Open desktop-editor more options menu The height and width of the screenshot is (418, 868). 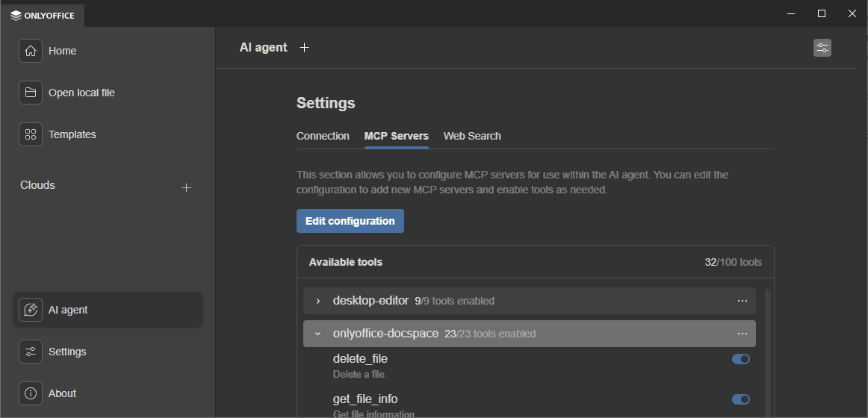[x=742, y=301]
